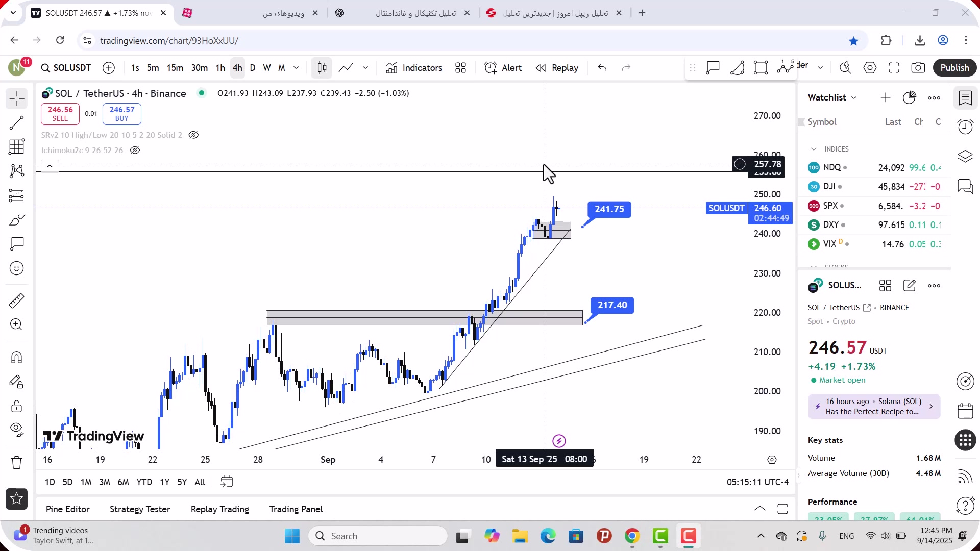Enter fullscreen mode
Screen dimensions: 980x551
(894, 68)
